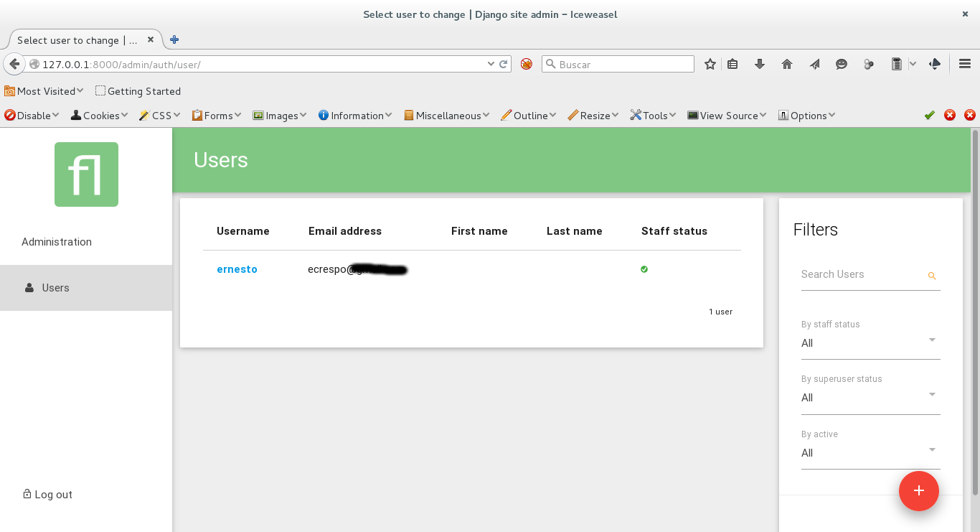The height and width of the screenshot is (532, 980).
Task: Reload page using the refresh icon
Action: pos(504,64)
